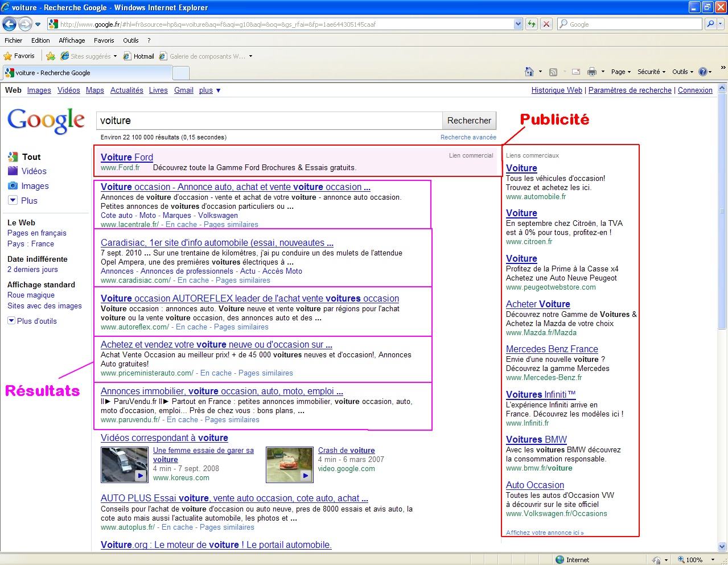Play the femme essaie de garer video thumbnail
Image resolution: width=728 pixels, height=565 pixels.
coord(124,465)
